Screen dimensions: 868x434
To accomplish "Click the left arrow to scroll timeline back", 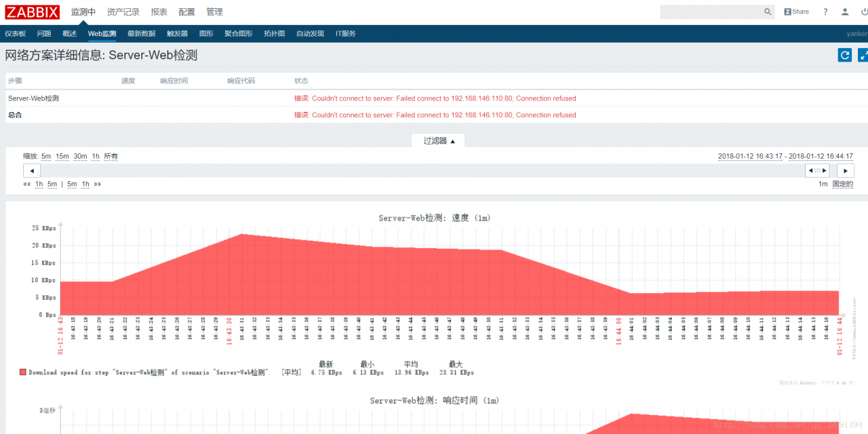I will 32,170.
